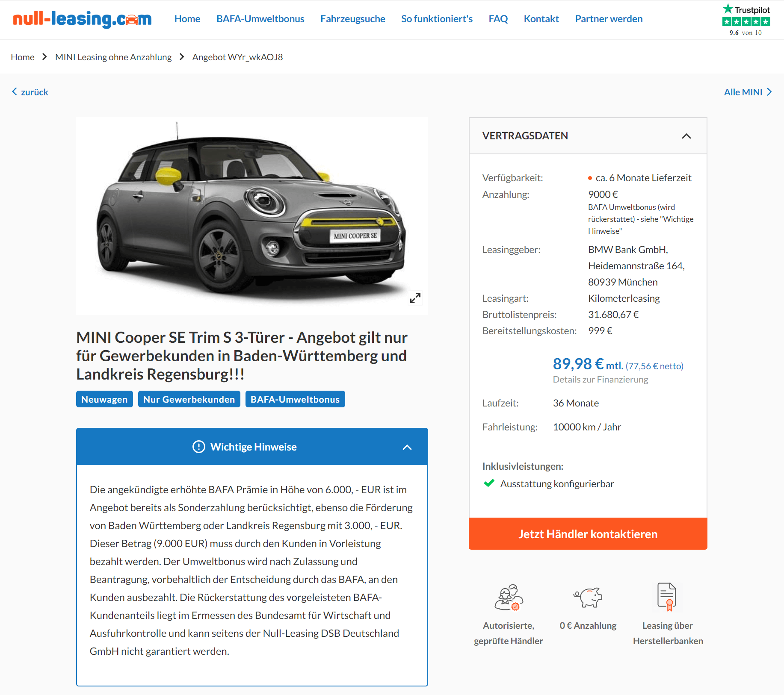Click the MINI Leasing ohne Anzahlung breadcrumb
This screenshot has width=784, height=695.
pyautogui.click(x=113, y=57)
